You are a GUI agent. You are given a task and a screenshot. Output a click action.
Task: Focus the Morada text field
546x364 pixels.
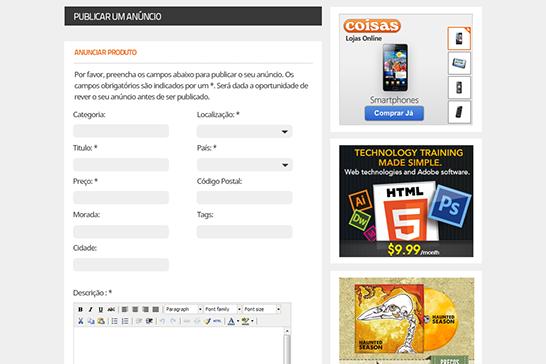121,232
